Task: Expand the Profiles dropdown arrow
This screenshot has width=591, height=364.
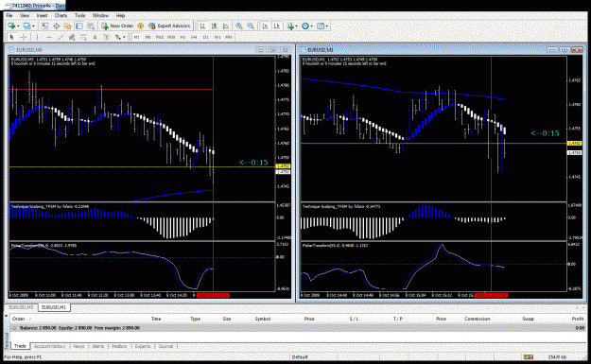Action: pos(33,26)
